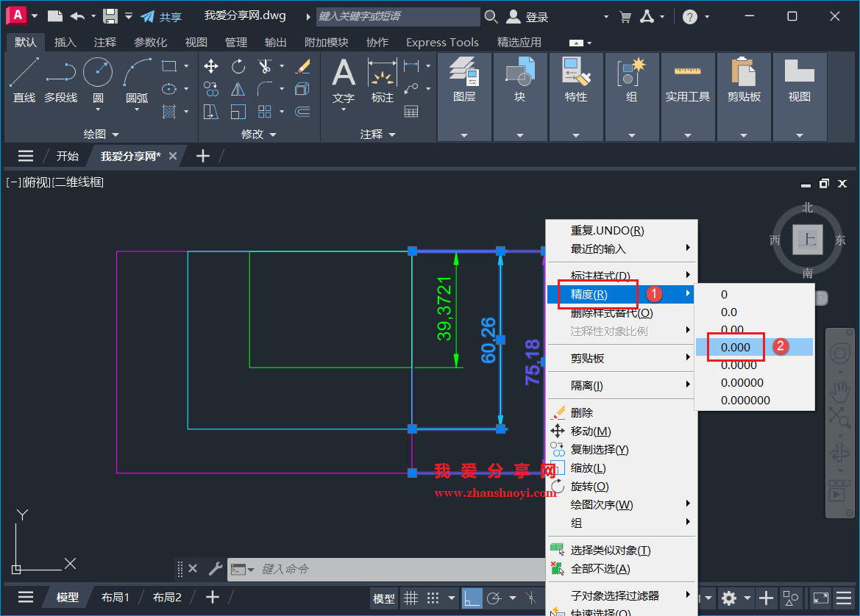Toggle snap mode in status bar
The height and width of the screenshot is (616, 860).
pos(433,598)
